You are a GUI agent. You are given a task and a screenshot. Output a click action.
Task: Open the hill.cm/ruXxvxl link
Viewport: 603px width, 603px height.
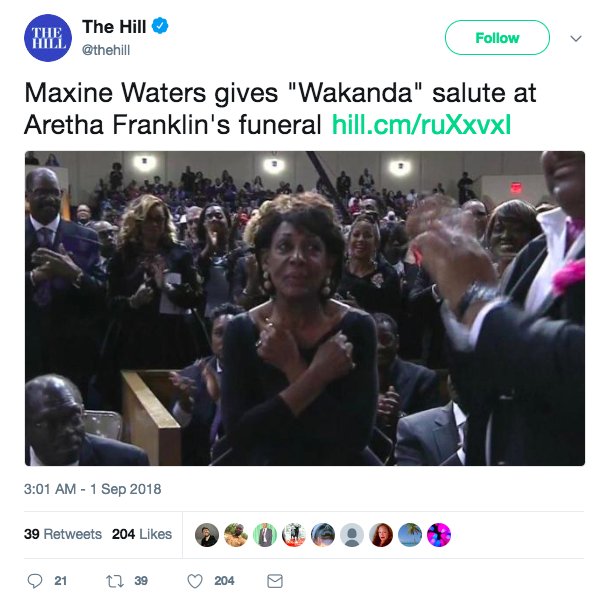coord(421,125)
